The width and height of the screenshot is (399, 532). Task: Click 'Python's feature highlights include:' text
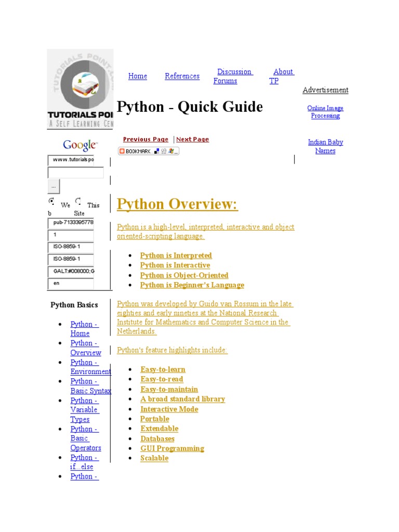click(x=172, y=350)
